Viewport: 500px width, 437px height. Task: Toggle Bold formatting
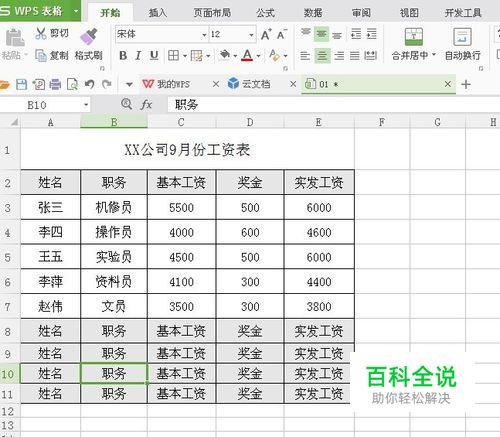point(123,55)
